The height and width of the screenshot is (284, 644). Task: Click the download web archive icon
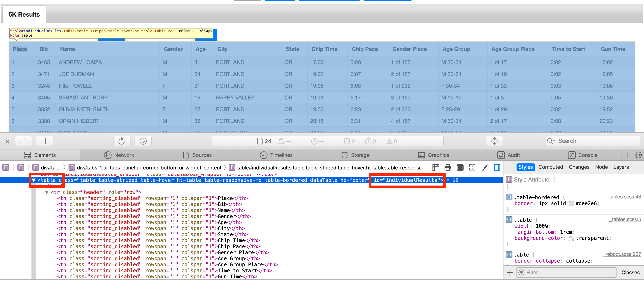(143, 141)
